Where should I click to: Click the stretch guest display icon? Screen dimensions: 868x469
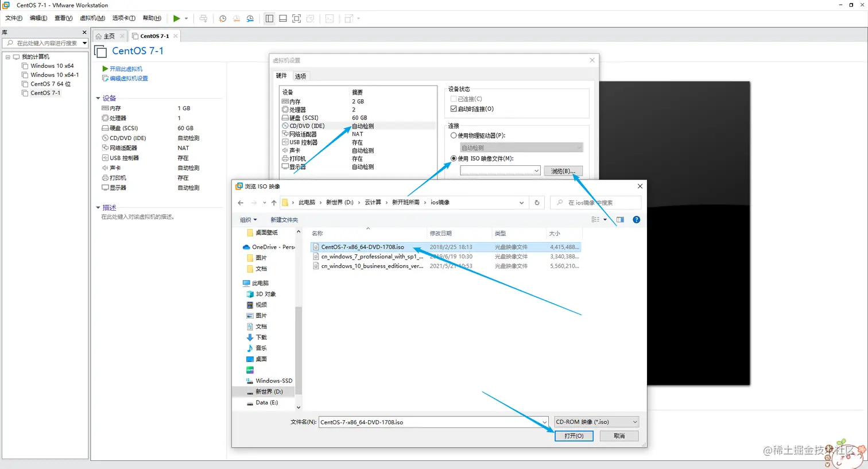(x=348, y=18)
